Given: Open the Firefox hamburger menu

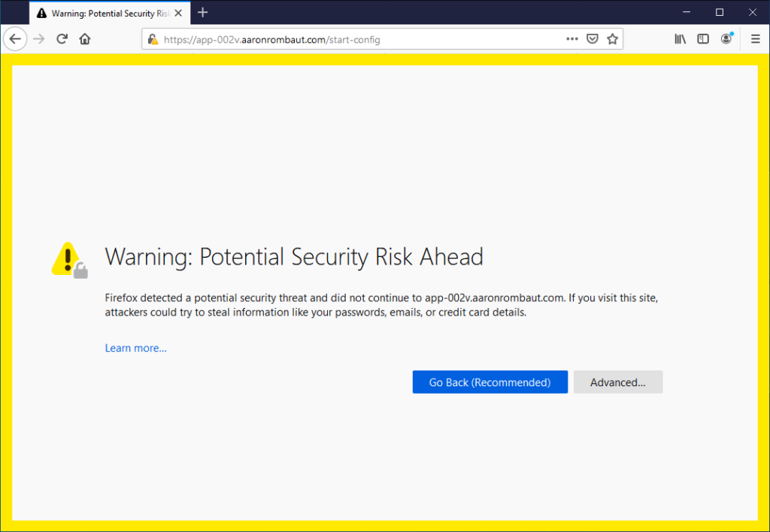Looking at the screenshot, I should (x=756, y=39).
